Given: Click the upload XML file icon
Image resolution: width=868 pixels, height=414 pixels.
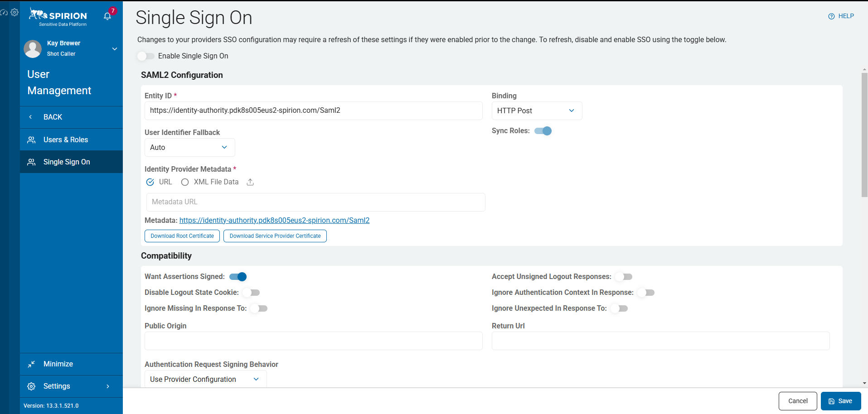Looking at the screenshot, I should pyautogui.click(x=250, y=182).
